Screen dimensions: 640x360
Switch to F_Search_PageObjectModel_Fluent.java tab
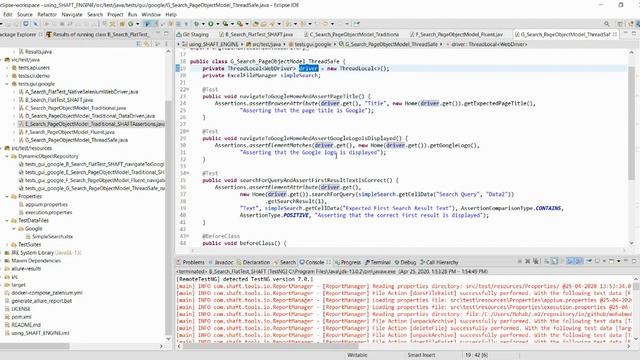(x=456, y=34)
